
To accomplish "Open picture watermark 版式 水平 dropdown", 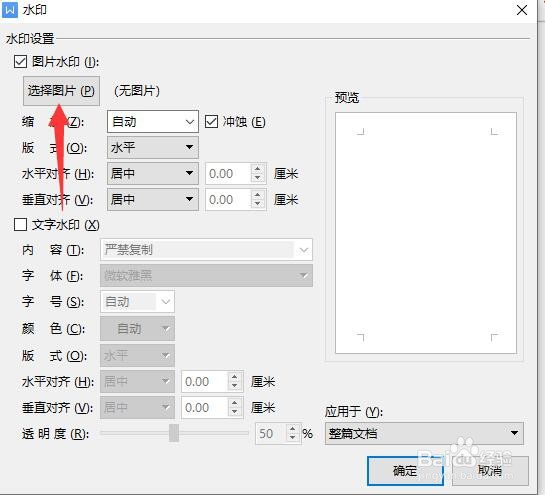I will point(153,147).
